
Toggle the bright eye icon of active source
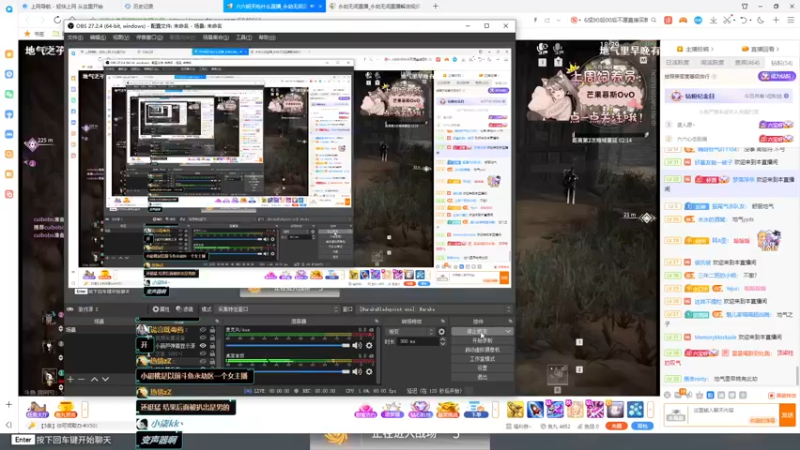pos(203,345)
